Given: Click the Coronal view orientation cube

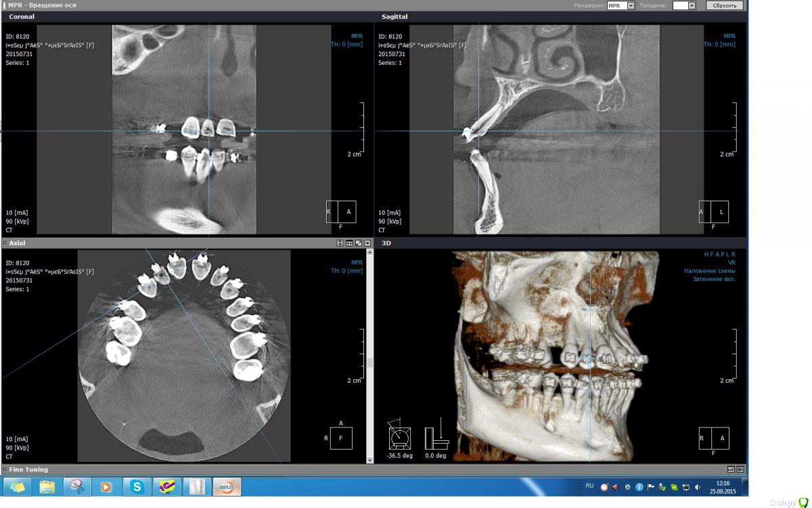Looking at the screenshot, I should (341, 212).
